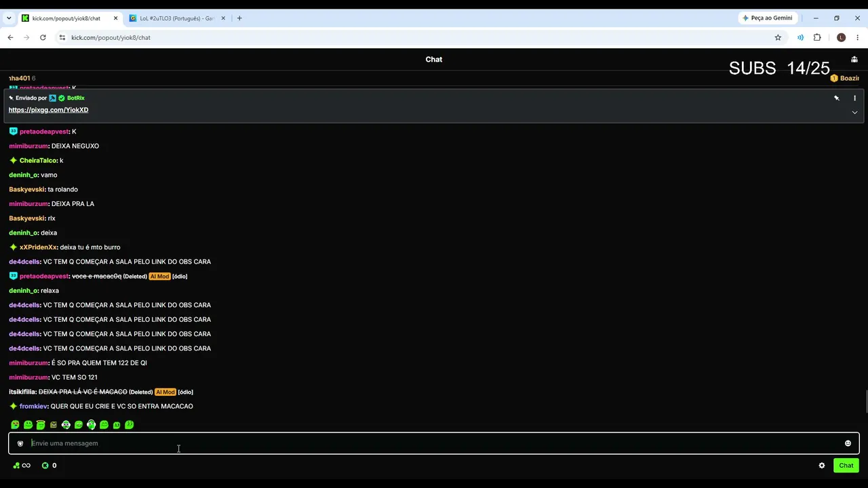Select message 'É SO PRA QUEM TEM 122 DE QI'
This screenshot has height=488, width=868.
(x=99, y=363)
